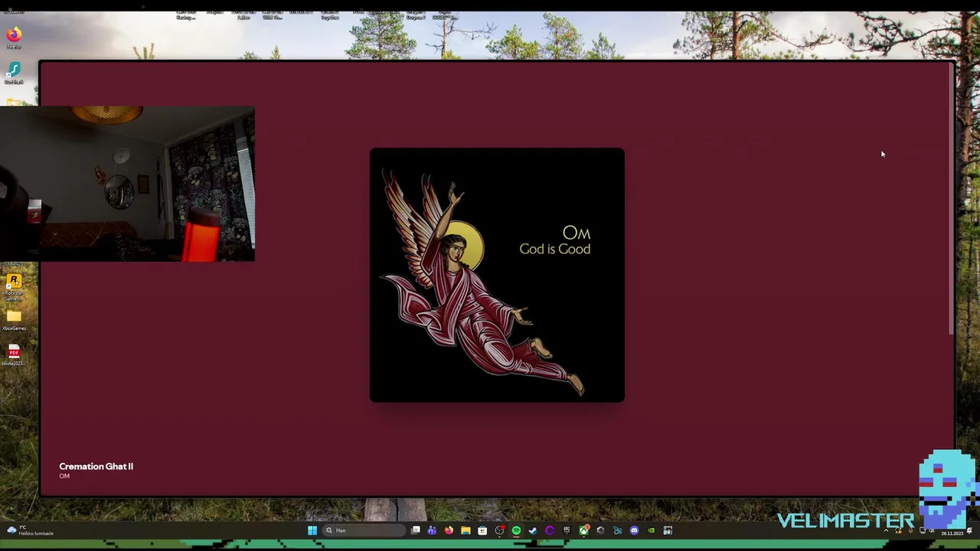Open the Surfshark desktop shortcut
Image resolution: width=980 pixels, height=551 pixels.
(x=14, y=73)
